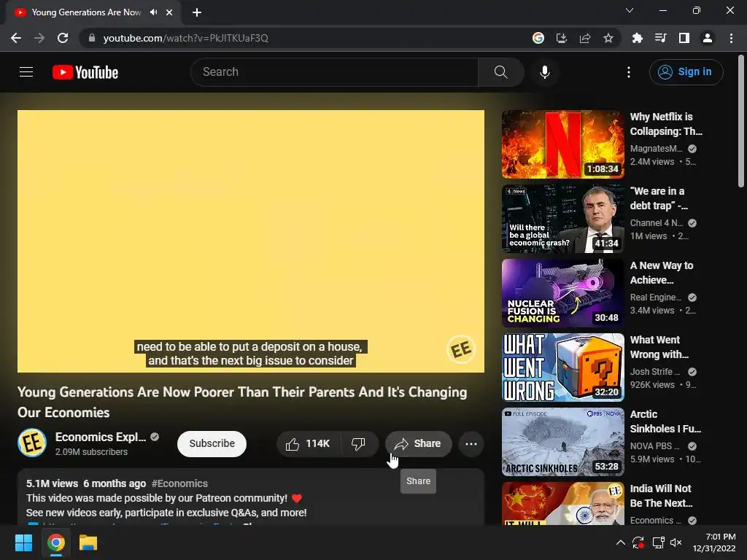Open Chrome profile icon
Screen dimensions: 747x560
[708, 38]
